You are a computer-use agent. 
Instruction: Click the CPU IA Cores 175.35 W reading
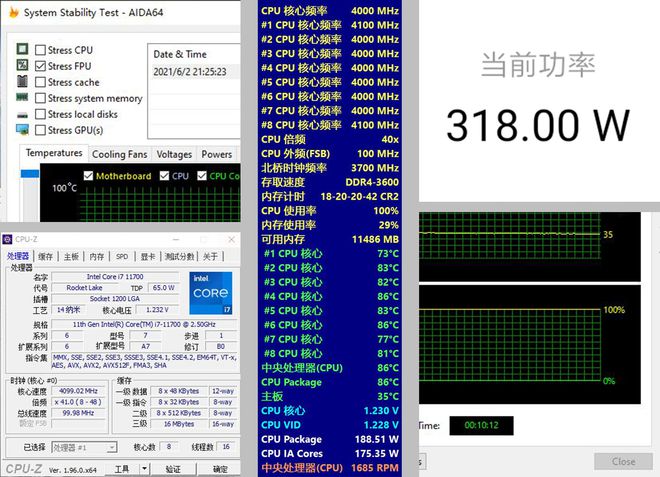pos(330,453)
